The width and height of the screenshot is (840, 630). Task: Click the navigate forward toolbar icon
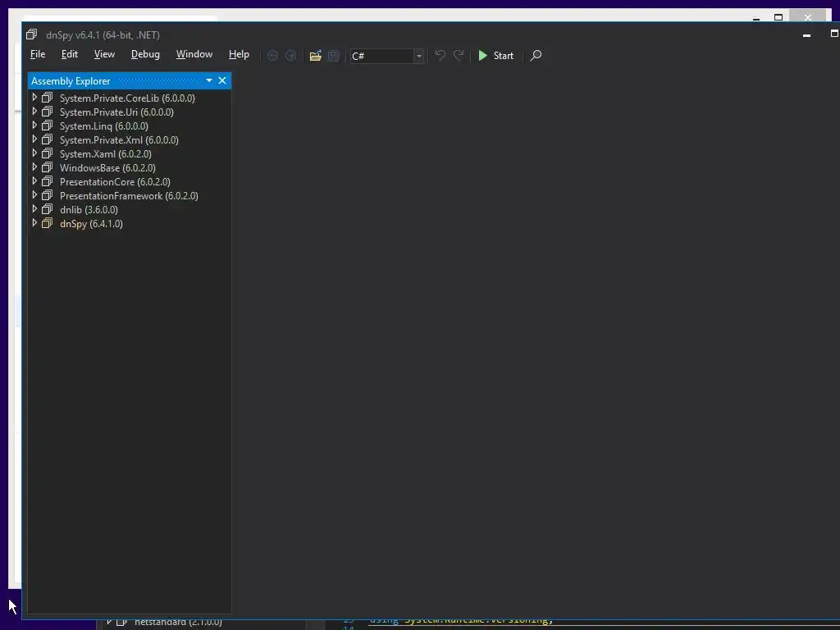(x=291, y=56)
